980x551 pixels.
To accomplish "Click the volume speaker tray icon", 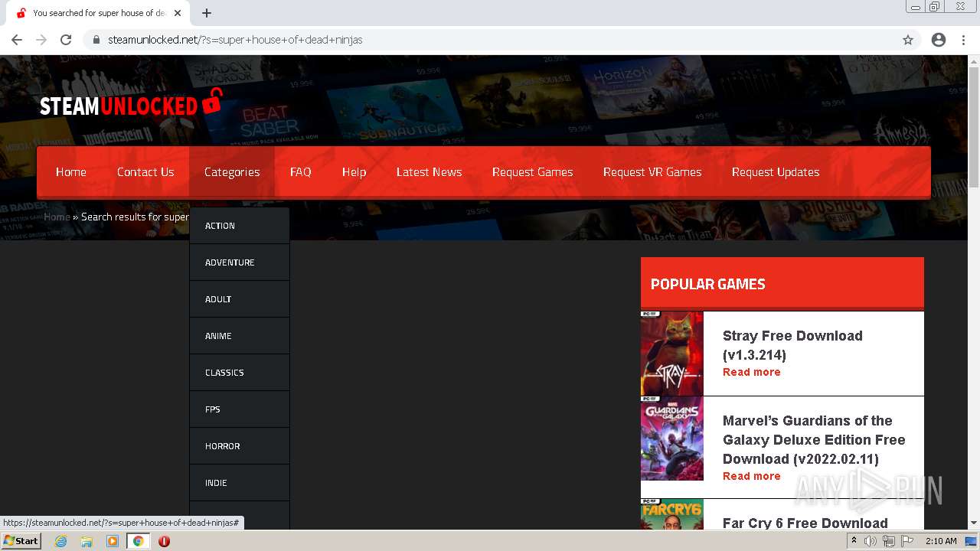I will click(x=871, y=541).
